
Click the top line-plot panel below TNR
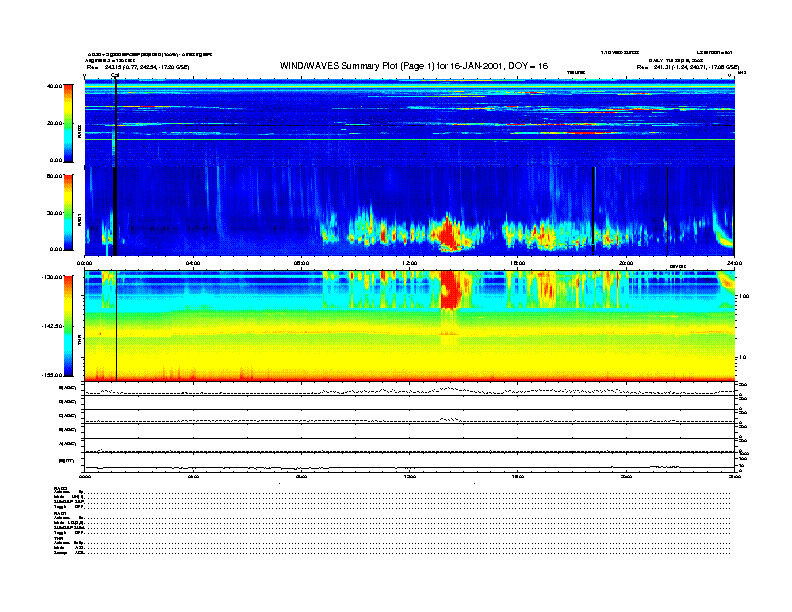tap(410, 389)
